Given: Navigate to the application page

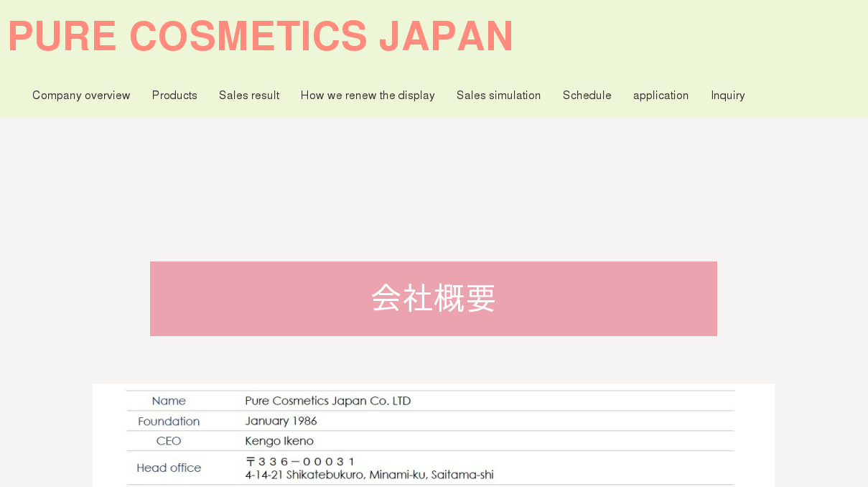Looking at the screenshot, I should (x=661, y=96).
